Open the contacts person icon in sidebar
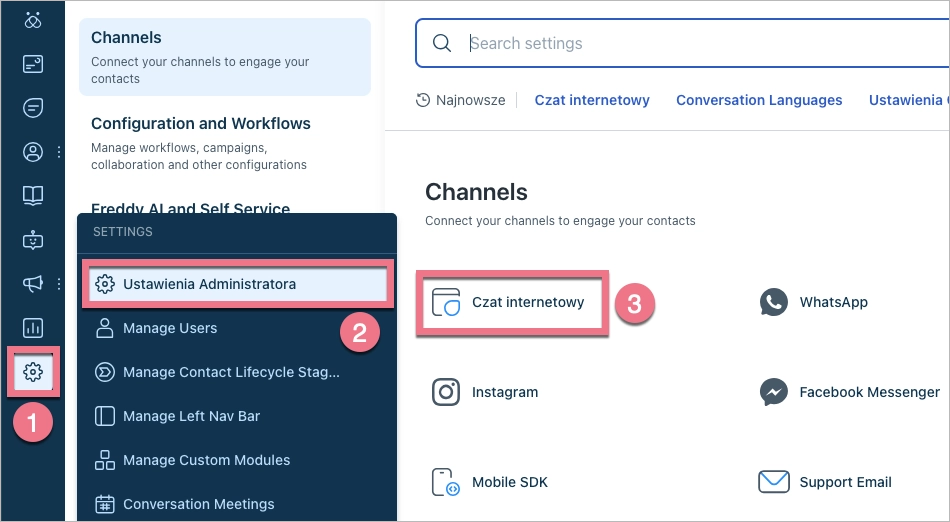950x522 pixels. (33, 151)
